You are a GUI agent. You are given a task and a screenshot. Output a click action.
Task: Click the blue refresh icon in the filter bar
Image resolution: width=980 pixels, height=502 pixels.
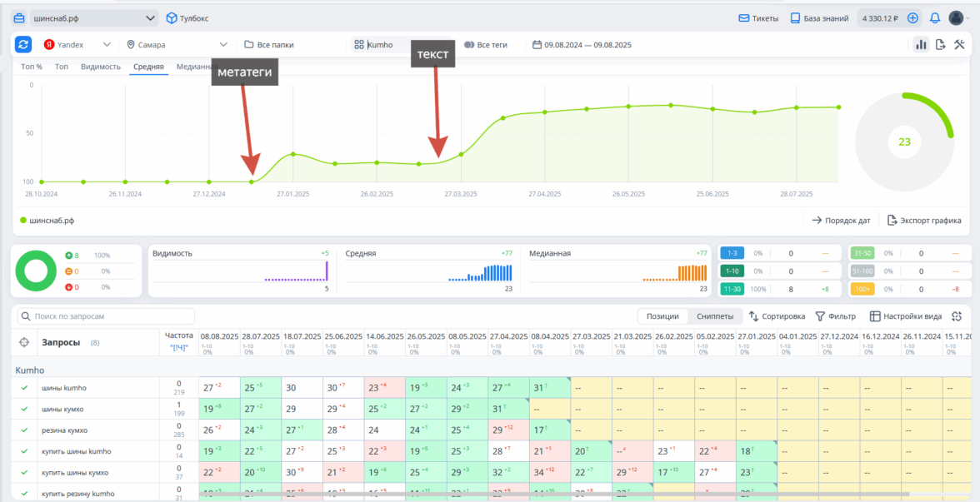[x=23, y=45]
